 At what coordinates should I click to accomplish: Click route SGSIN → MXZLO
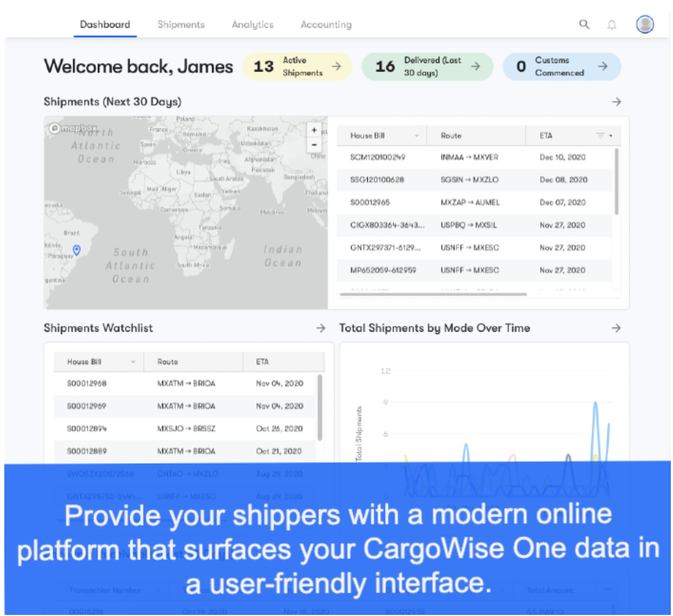point(469,180)
